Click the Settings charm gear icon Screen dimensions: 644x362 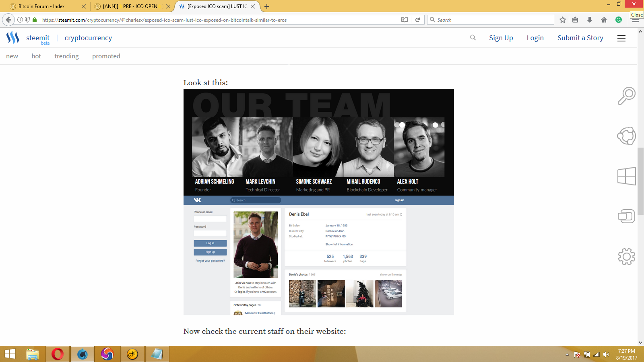tap(626, 257)
